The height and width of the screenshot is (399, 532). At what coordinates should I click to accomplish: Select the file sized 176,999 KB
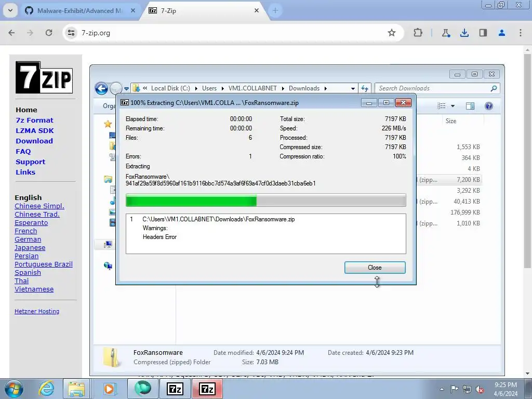pos(449,212)
